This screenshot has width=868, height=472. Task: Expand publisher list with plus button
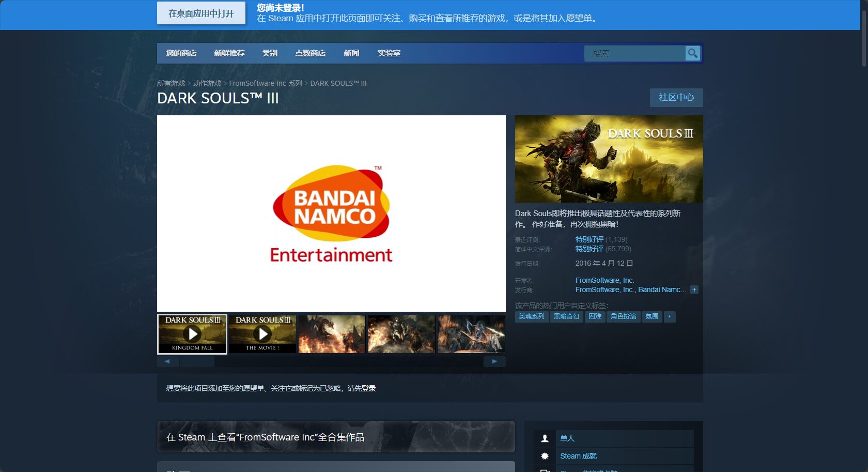(x=694, y=290)
